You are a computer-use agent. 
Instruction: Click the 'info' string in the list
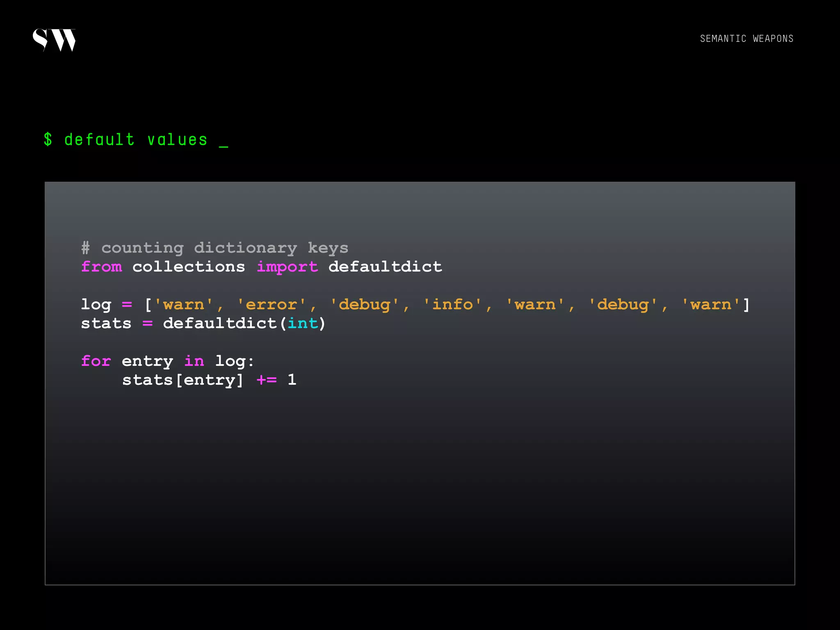pyautogui.click(x=452, y=305)
